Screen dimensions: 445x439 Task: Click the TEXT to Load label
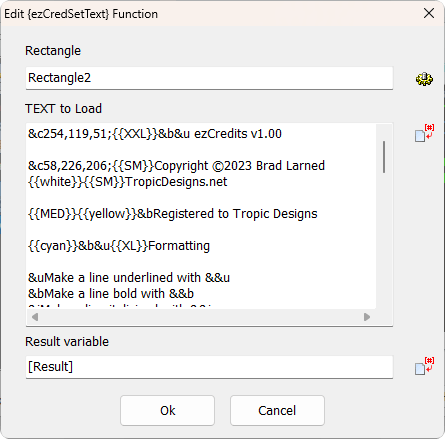tap(63, 109)
